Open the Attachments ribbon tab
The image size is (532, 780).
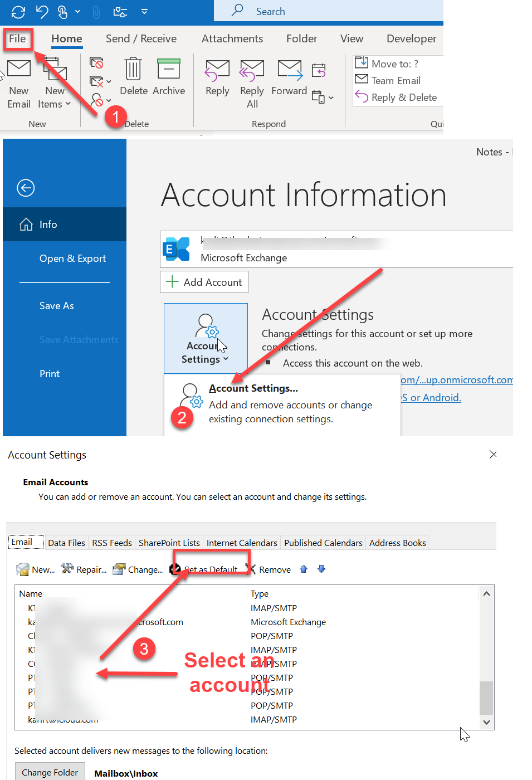[x=232, y=38]
